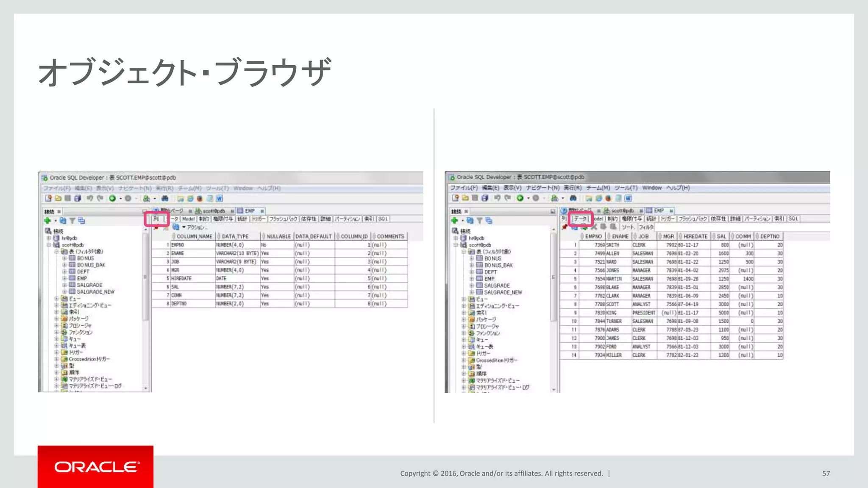Click Save All icon in right window toolbar
The image size is (868, 488).
(485, 198)
